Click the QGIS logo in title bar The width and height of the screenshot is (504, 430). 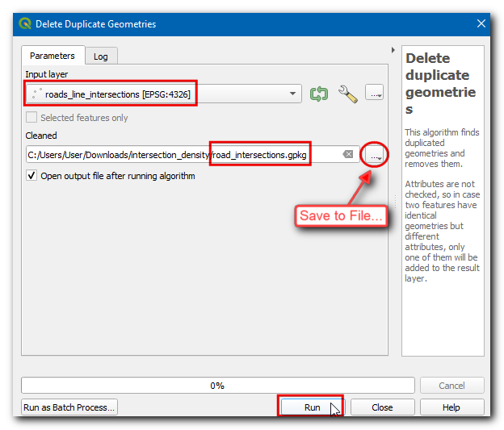pos(24,24)
